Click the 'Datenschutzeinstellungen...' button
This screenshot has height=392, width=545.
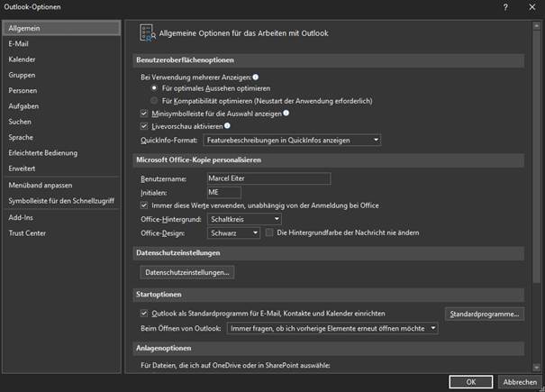[x=187, y=272]
